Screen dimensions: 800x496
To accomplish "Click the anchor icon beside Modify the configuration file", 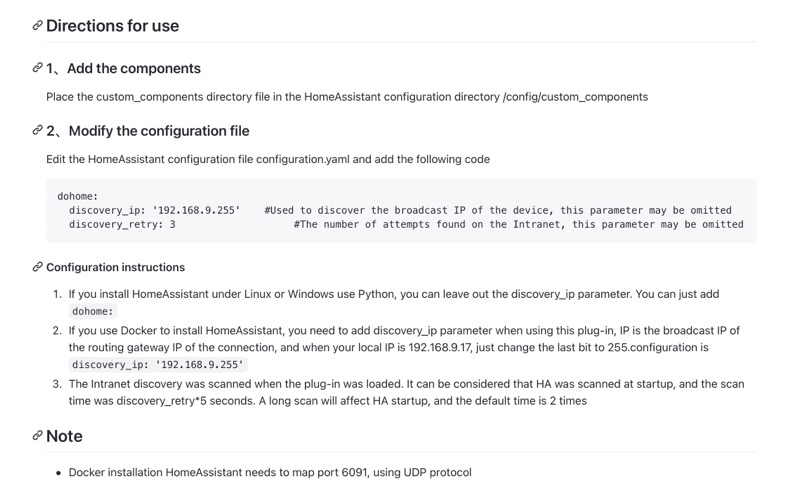I will (37, 130).
